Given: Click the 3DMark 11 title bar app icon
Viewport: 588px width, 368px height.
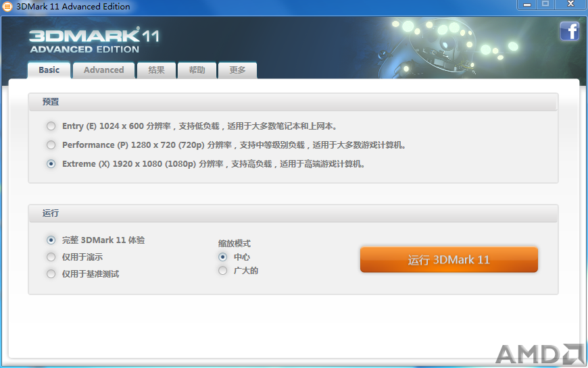Looking at the screenshot, I should 7,6.
